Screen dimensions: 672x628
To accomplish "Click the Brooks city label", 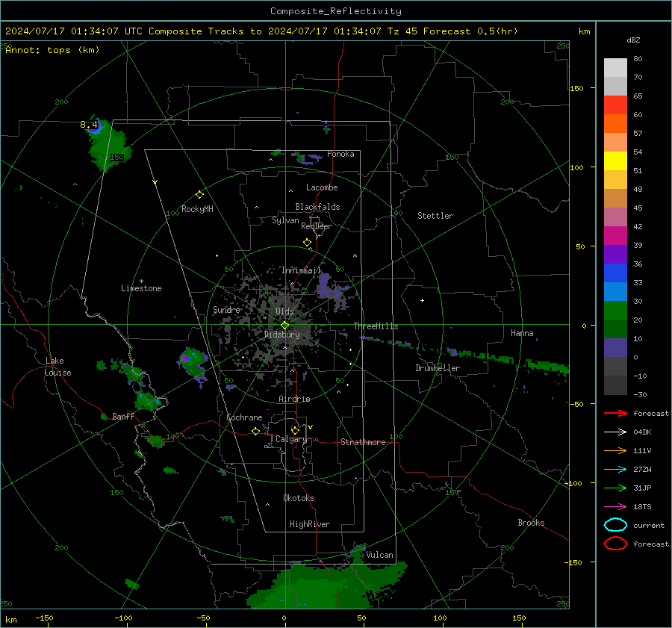I will [531, 523].
